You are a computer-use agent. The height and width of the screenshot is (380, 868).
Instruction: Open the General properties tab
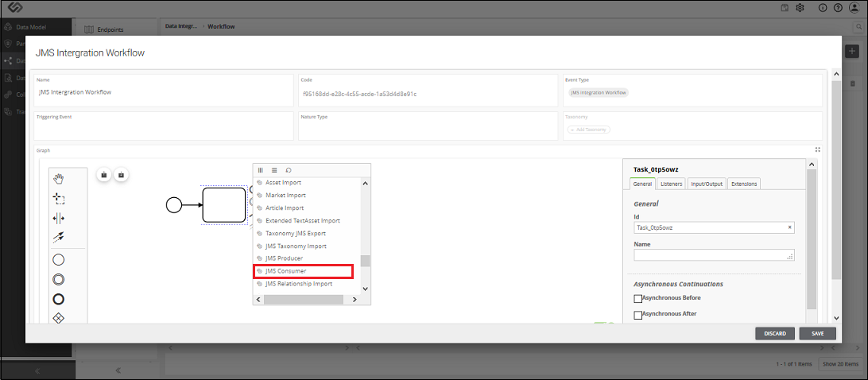643,184
